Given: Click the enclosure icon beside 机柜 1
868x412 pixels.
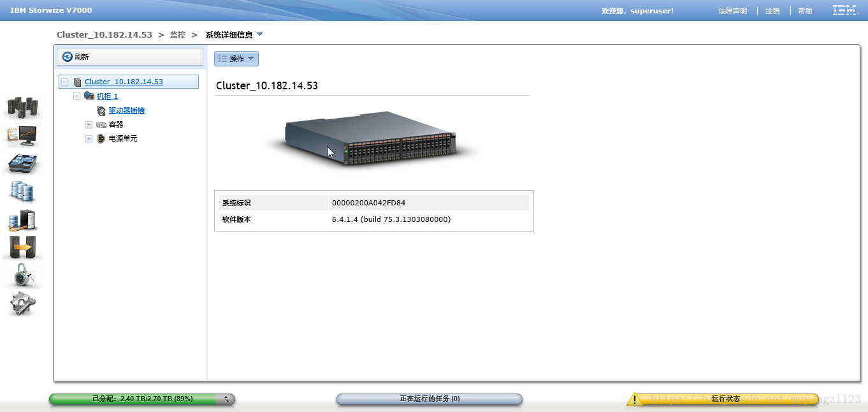Looking at the screenshot, I should click(89, 96).
